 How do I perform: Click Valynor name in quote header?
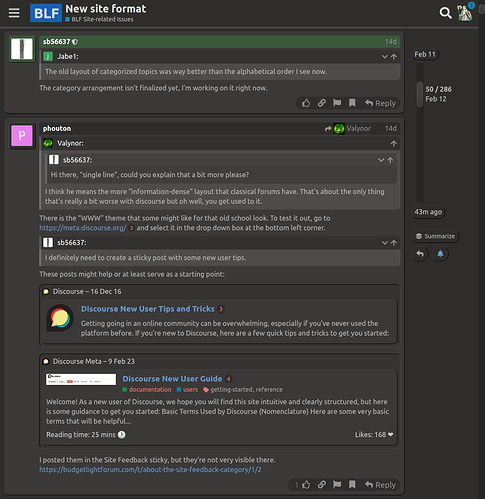70,143
